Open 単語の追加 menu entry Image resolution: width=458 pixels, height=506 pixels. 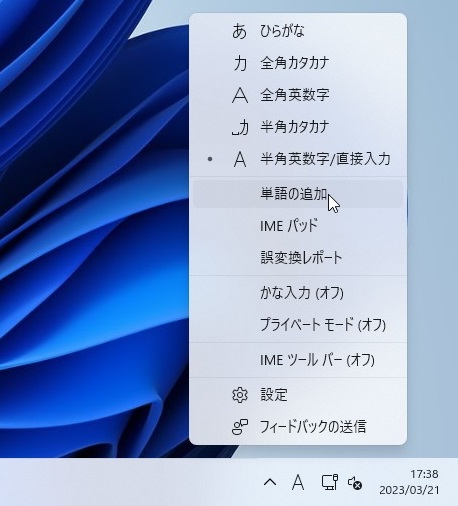(x=298, y=194)
